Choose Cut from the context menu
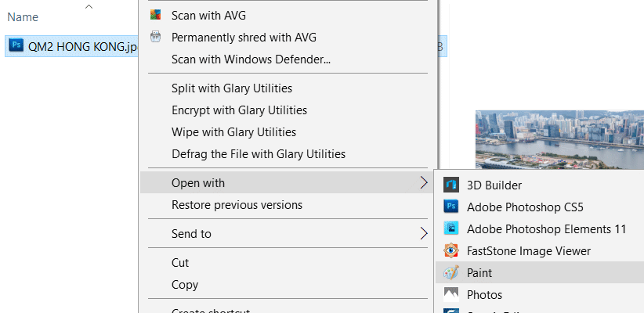The width and height of the screenshot is (644, 313). 180,263
